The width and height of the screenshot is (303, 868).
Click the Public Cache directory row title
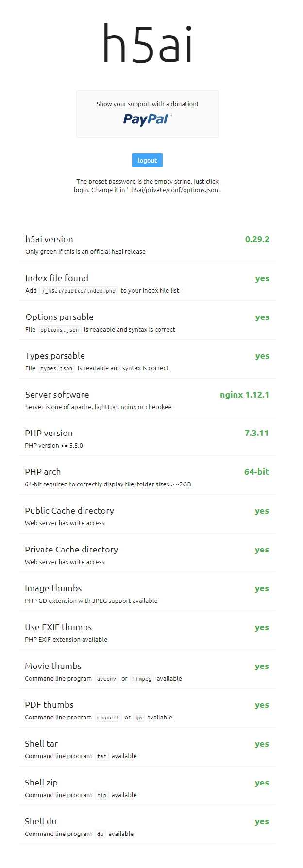[x=69, y=511]
